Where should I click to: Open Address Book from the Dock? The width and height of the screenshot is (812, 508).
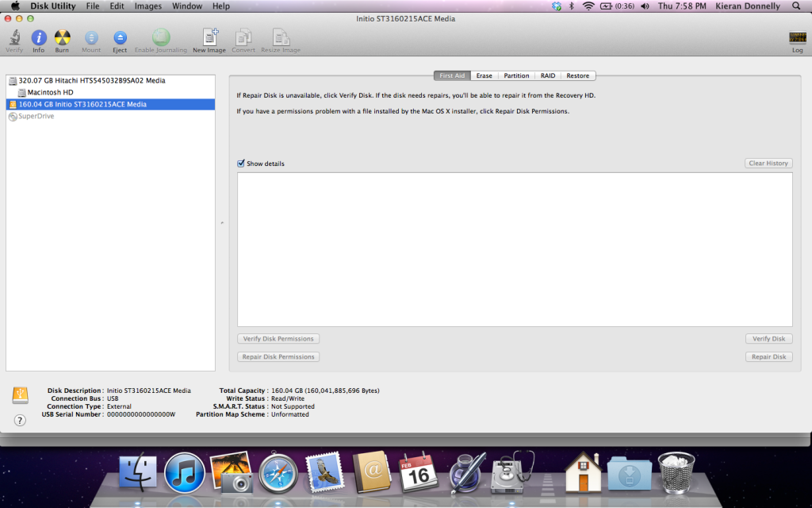pyautogui.click(x=371, y=472)
